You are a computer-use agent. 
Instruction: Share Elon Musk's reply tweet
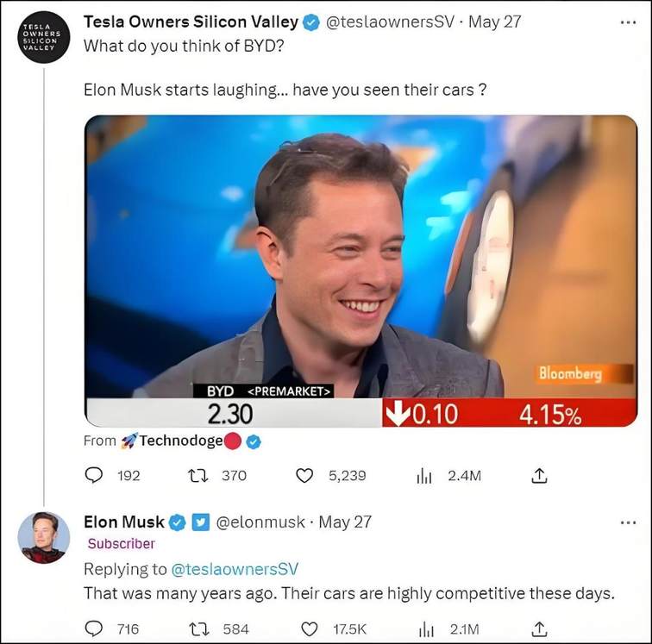point(539,628)
